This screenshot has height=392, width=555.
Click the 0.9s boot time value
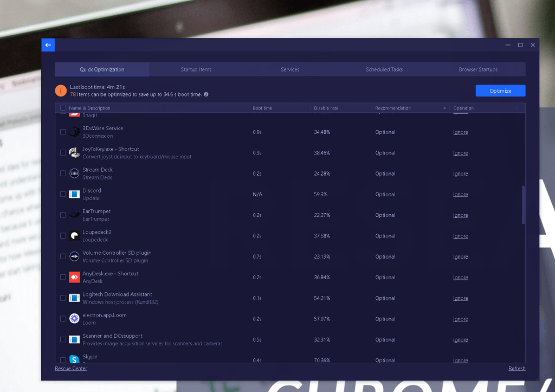[257, 132]
